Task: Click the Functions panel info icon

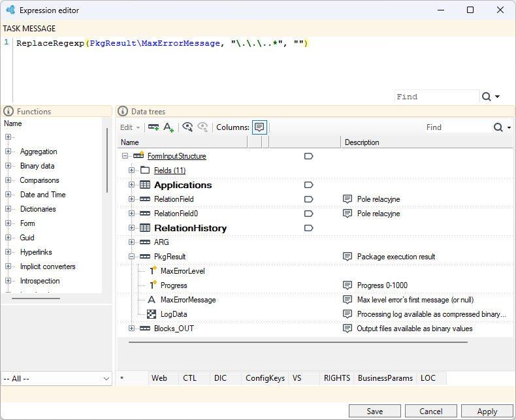Action: point(8,111)
